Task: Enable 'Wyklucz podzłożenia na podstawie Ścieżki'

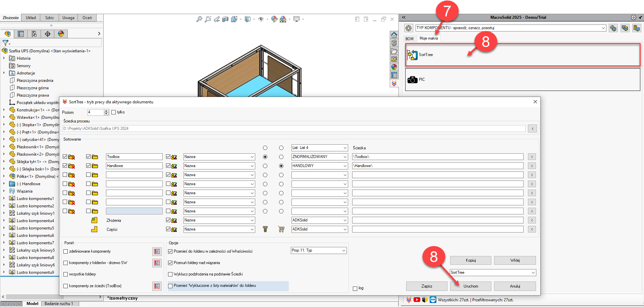Action: (x=170, y=274)
